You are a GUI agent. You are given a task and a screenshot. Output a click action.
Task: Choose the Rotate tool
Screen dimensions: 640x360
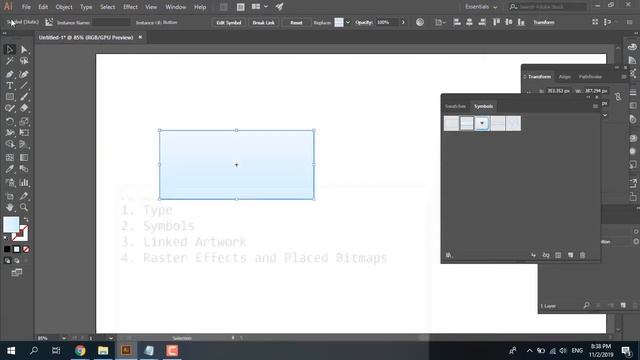(10, 121)
